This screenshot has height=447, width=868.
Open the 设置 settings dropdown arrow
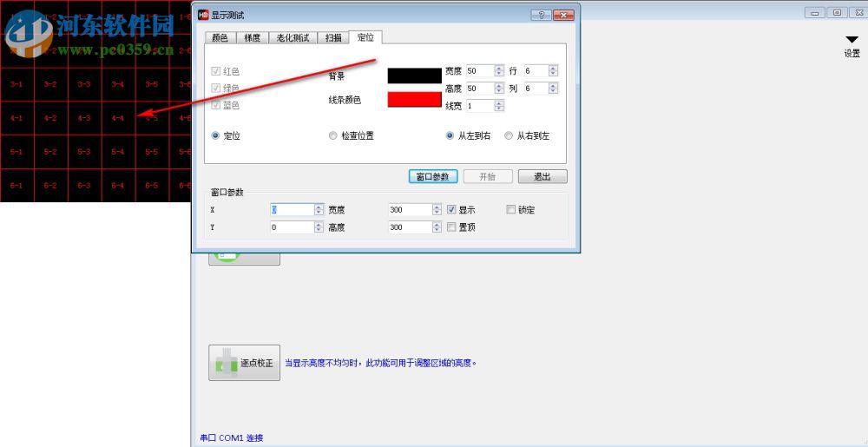(852, 39)
